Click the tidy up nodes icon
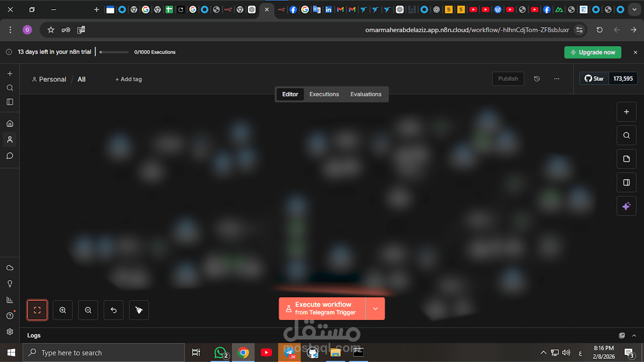This screenshot has width=644, height=362. coord(139,310)
